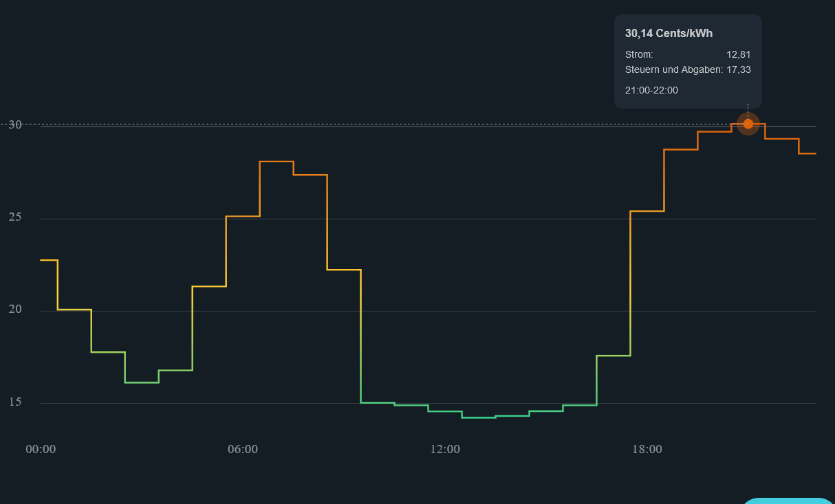The width and height of the screenshot is (835, 504).
Task: Click the Steuern und Abgaben tooltip row
Action: pyautogui.click(x=687, y=69)
